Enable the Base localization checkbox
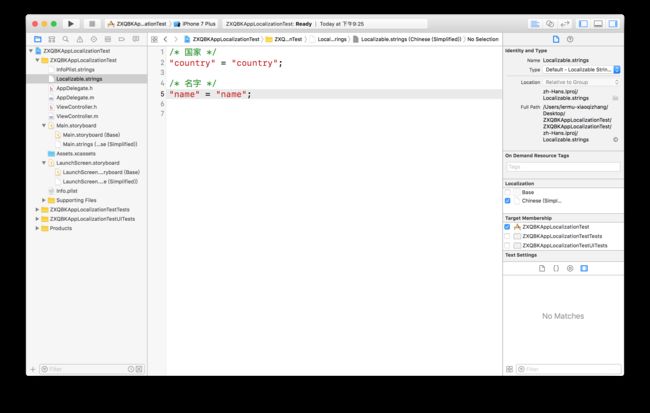The height and width of the screenshot is (413, 650). point(507,192)
